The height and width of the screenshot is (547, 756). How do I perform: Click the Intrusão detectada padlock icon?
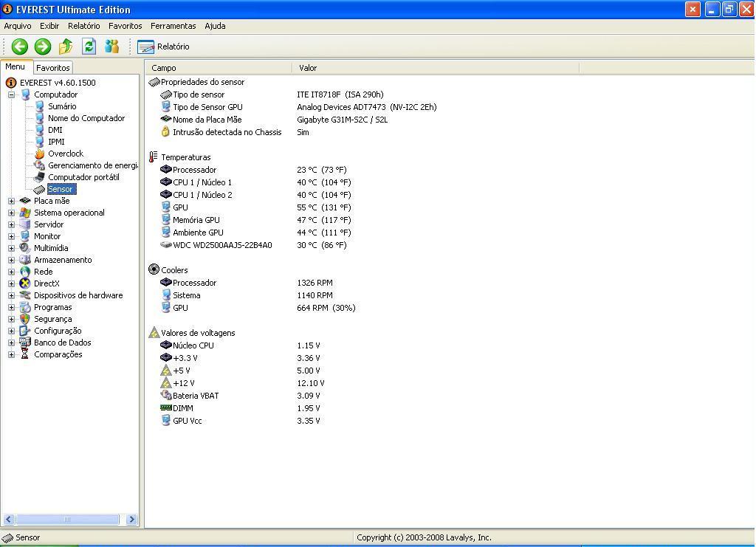(x=165, y=131)
